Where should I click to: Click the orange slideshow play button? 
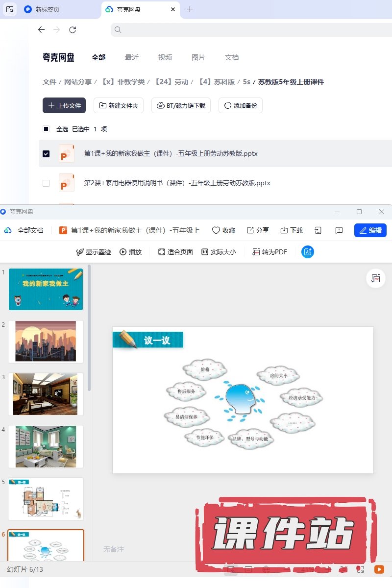tap(379, 569)
